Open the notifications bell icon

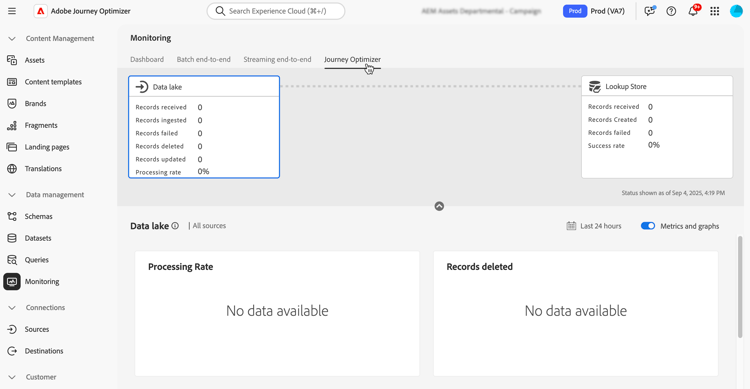[693, 11]
